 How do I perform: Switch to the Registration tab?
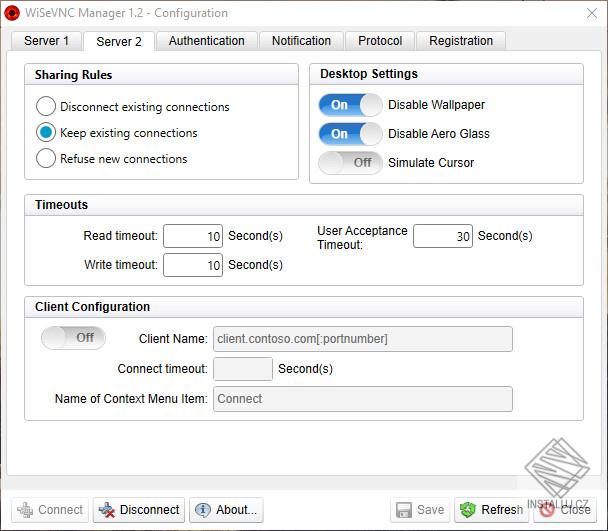tap(461, 41)
